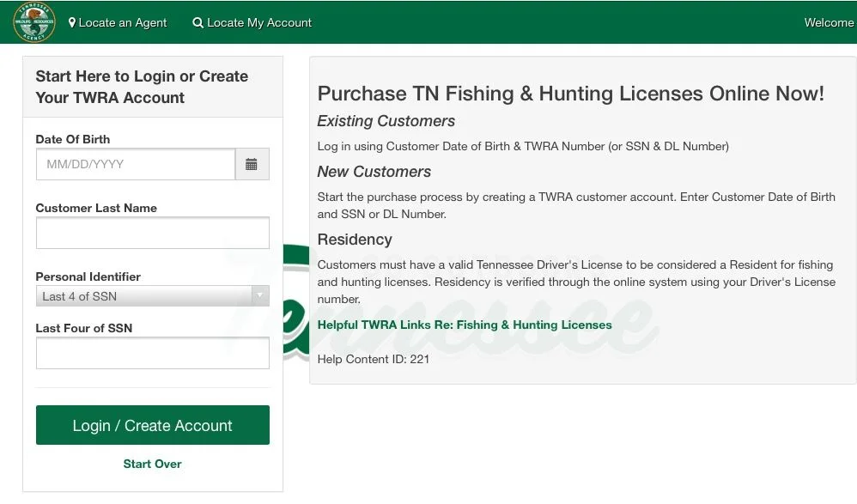857x504 pixels.
Task: Click the Start Here to Login heading
Action: tap(142, 87)
